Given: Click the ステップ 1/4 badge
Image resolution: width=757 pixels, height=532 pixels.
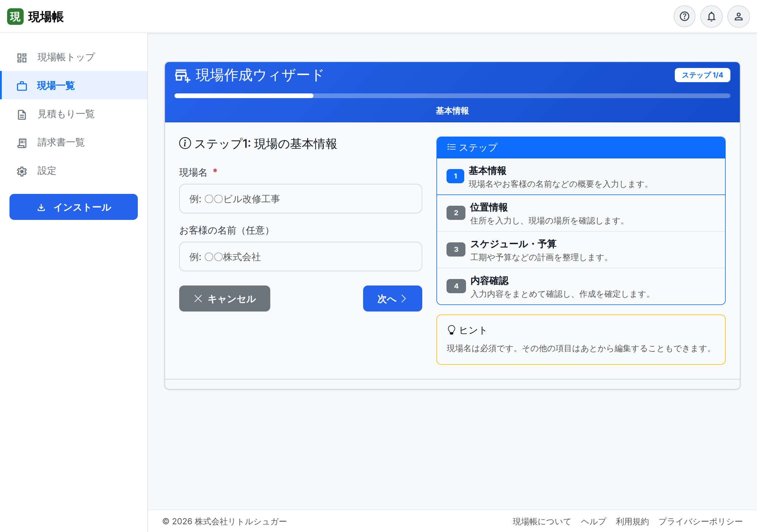Looking at the screenshot, I should pos(702,75).
